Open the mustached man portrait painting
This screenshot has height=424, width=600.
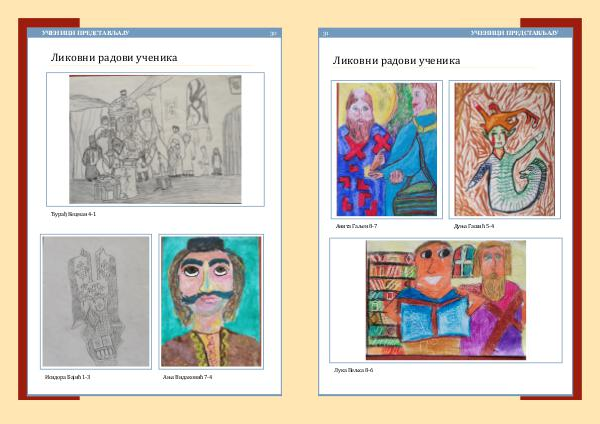(211, 301)
